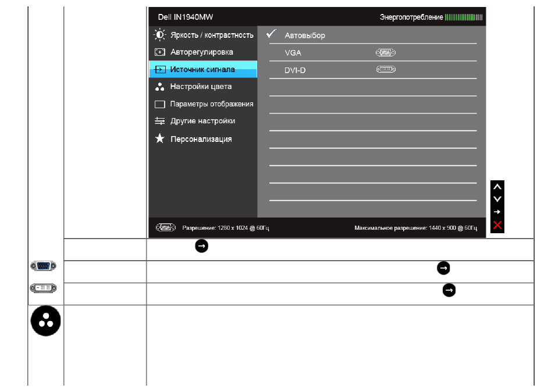Click the VGA icon in OSD status bar

166,227
